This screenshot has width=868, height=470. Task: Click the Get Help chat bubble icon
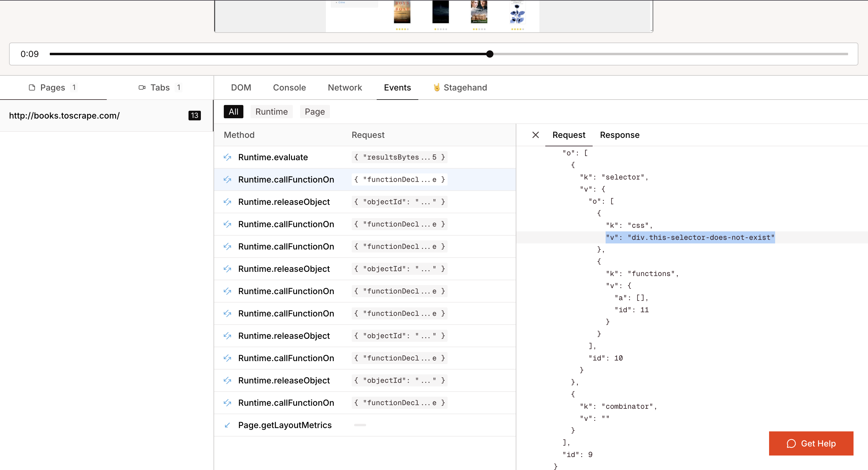point(791,443)
